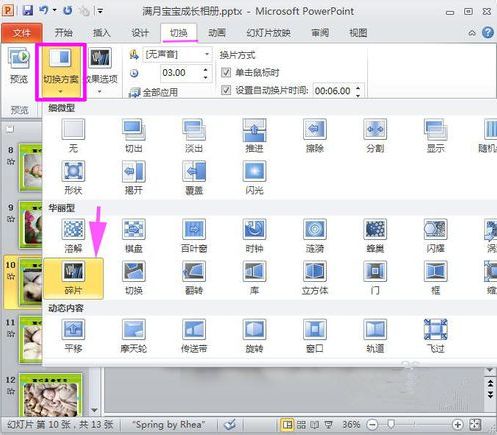Switch to the 审阅 tab
Screen dimensions: 497x435
(320, 33)
